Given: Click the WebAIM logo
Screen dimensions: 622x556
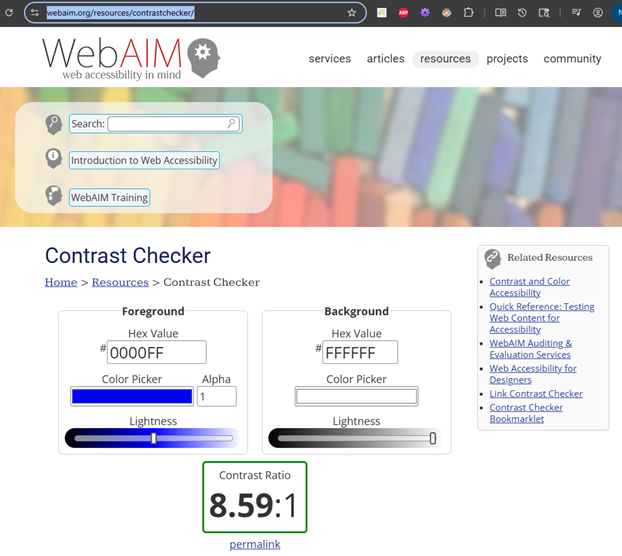Looking at the screenshot, I should click(131, 58).
